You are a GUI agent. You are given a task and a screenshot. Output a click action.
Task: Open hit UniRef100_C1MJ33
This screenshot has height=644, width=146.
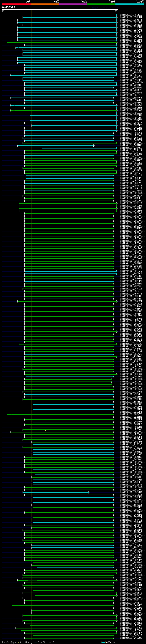(131, 70)
